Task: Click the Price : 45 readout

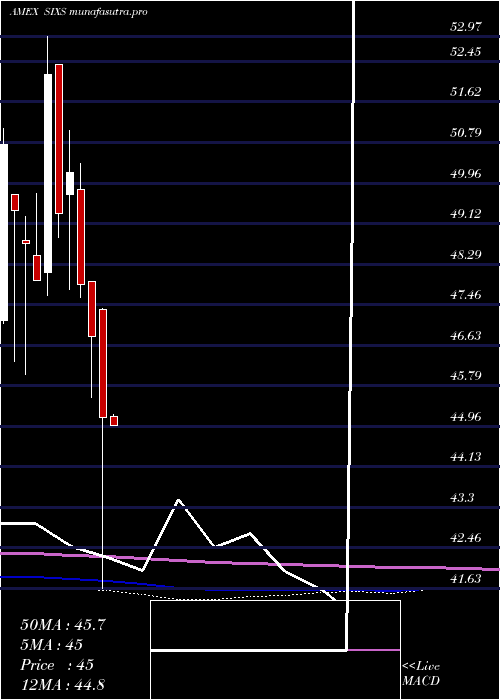Action: [57, 665]
